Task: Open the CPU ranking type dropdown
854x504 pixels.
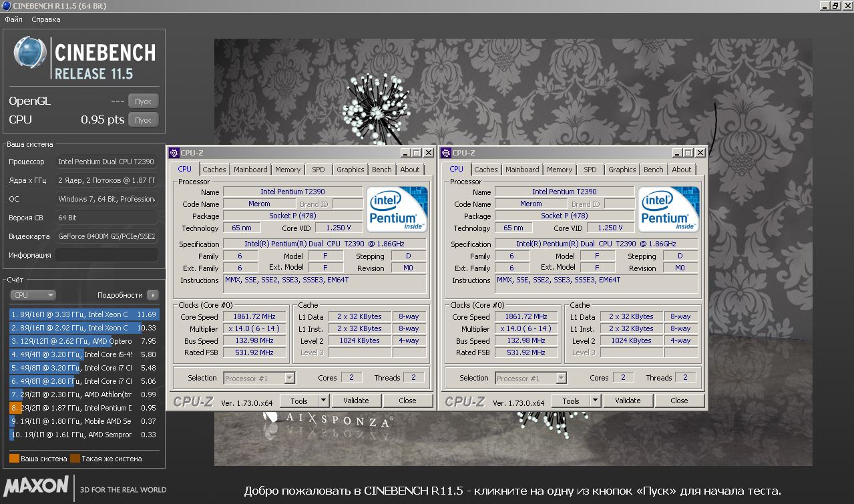Action: pos(33,295)
